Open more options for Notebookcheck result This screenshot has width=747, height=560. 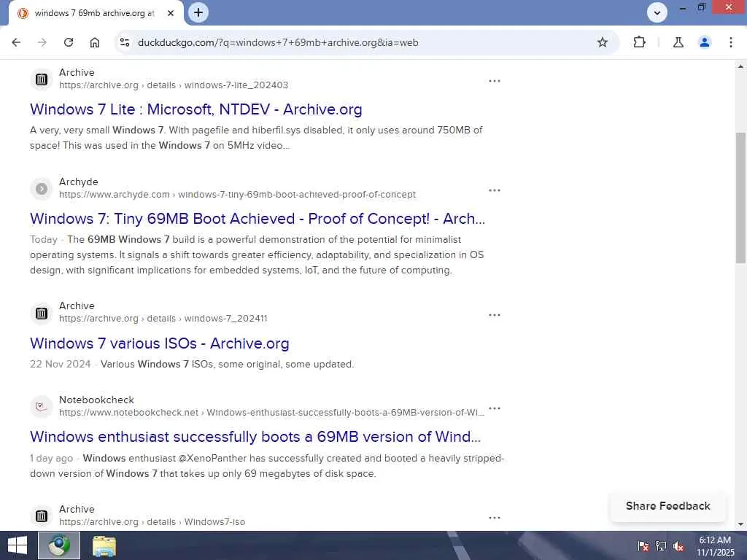(x=495, y=408)
